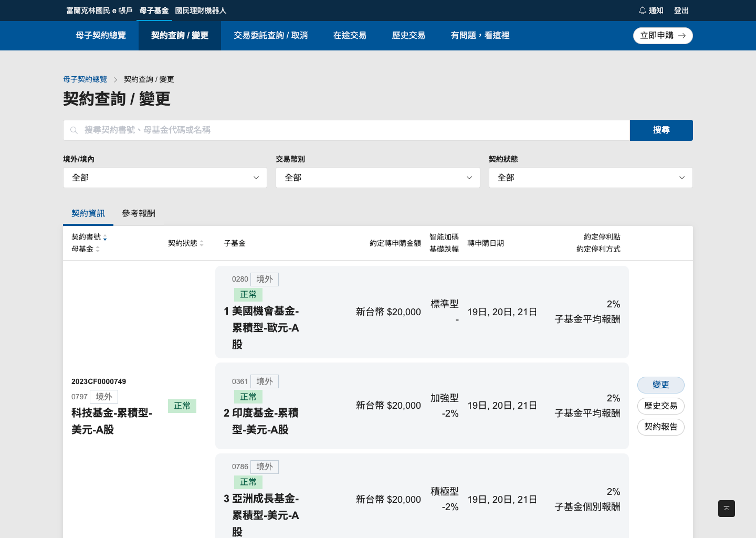Switch to 契約資訊 tab
The height and width of the screenshot is (538, 756).
(88, 213)
